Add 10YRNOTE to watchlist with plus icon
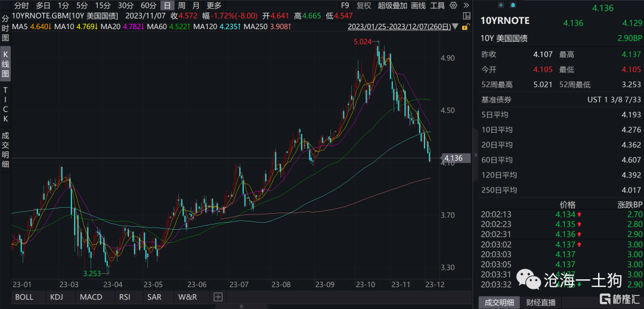 coord(500,5)
